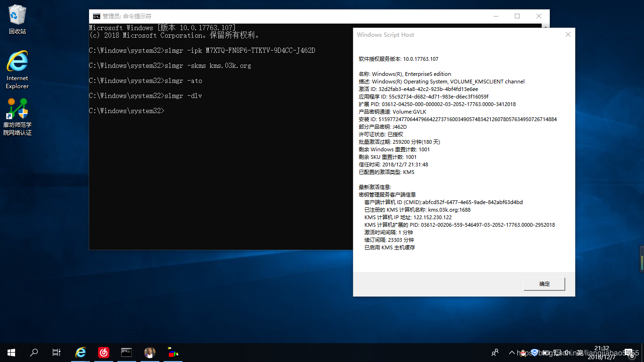Click 批量激活过期 259200 分钟 line

pos(399,142)
